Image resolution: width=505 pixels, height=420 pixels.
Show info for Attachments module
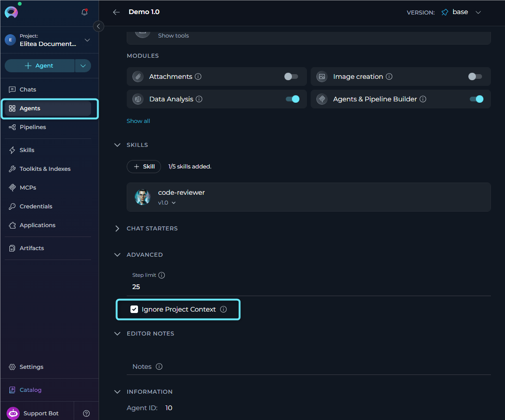(199, 76)
